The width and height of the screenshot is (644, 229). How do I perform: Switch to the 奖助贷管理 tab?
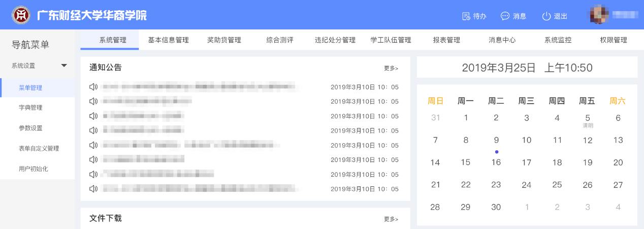[224, 40]
